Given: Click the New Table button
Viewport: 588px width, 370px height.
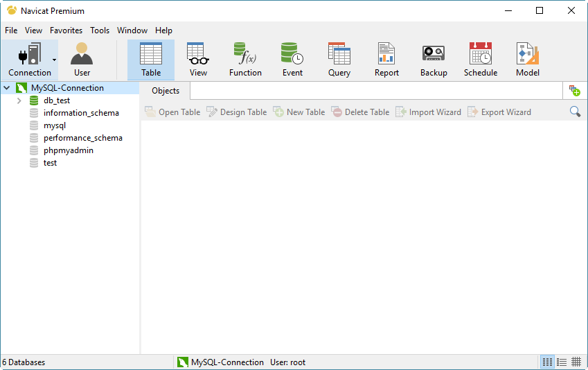Looking at the screenshot, I should (x=299, y=112).
